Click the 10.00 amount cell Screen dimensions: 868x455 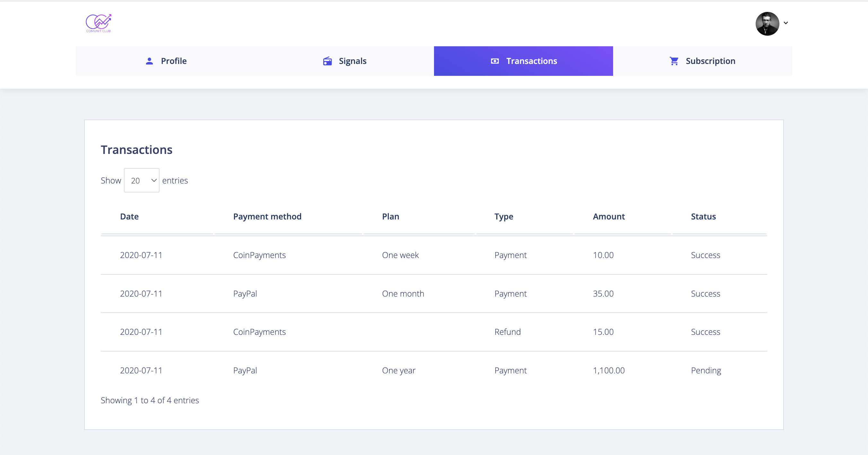point(603,255)
